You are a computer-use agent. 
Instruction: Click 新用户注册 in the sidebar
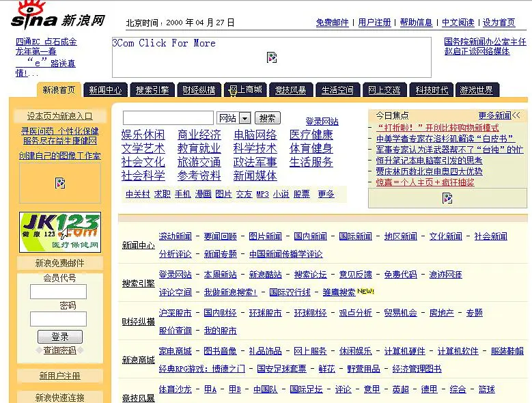click(x=59, y=376)
